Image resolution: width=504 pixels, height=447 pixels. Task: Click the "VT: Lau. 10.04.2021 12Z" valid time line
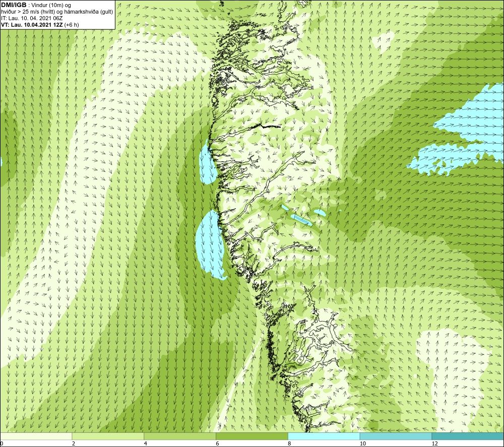[32, 25]
